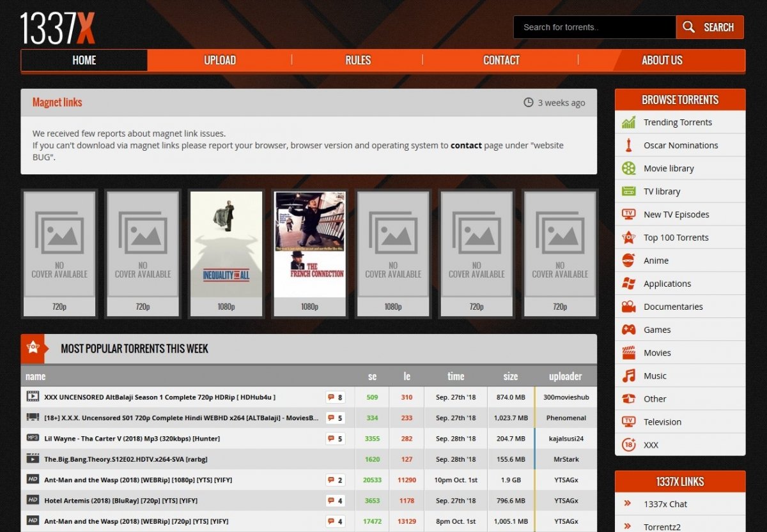Click the 'size' column header
The height and width of the screenshot is (532, 767).
510,376
